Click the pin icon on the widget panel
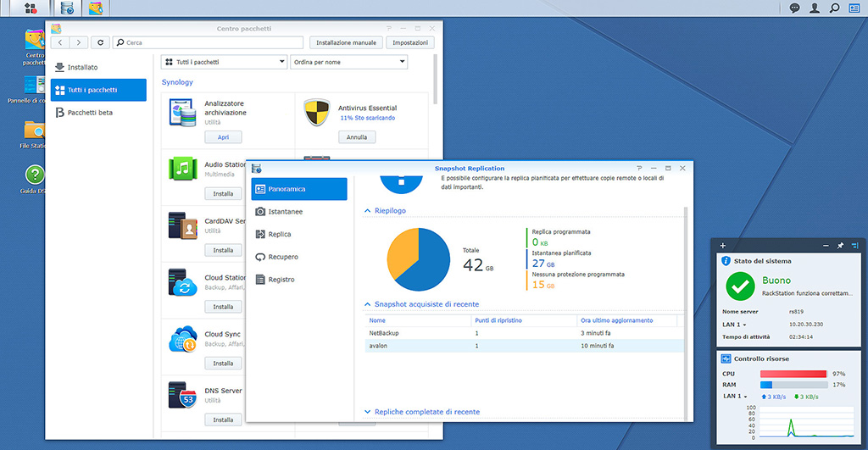The image size is (868, 450). (x=840, y=245)
